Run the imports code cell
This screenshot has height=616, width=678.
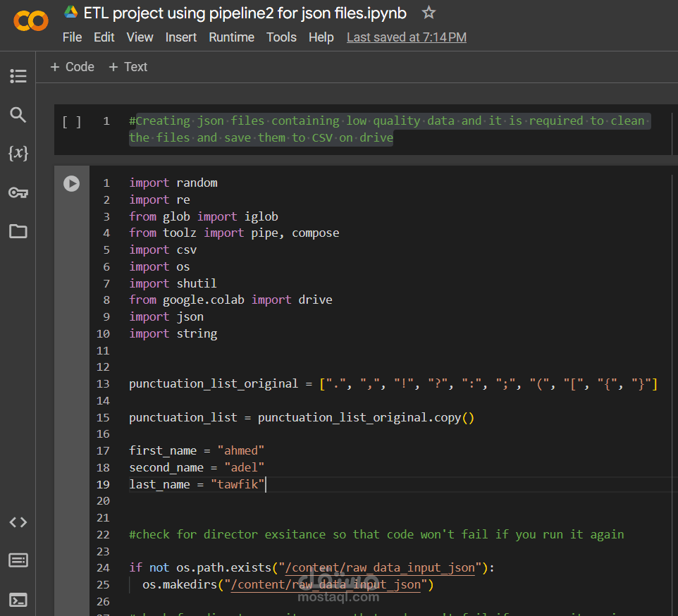point(71,183)
